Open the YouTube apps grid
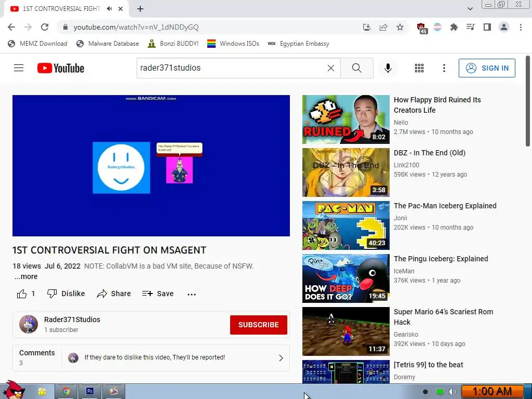 (419, 68)
